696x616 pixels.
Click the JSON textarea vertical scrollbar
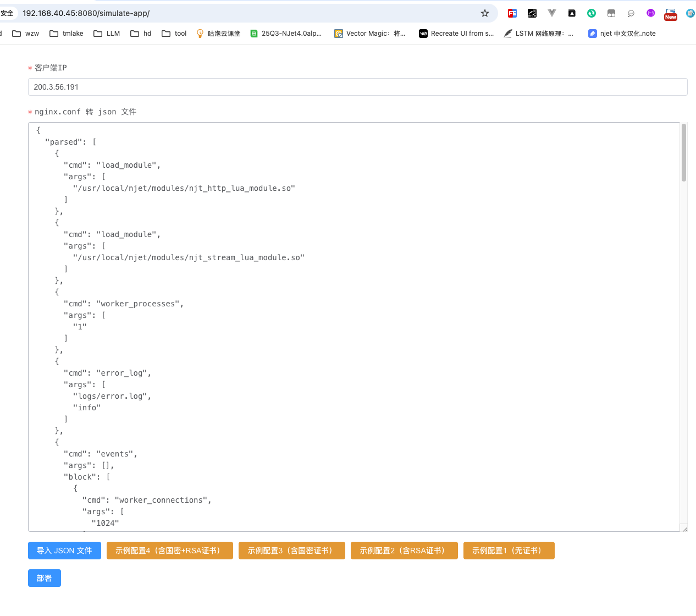click(x=684, y=153)
